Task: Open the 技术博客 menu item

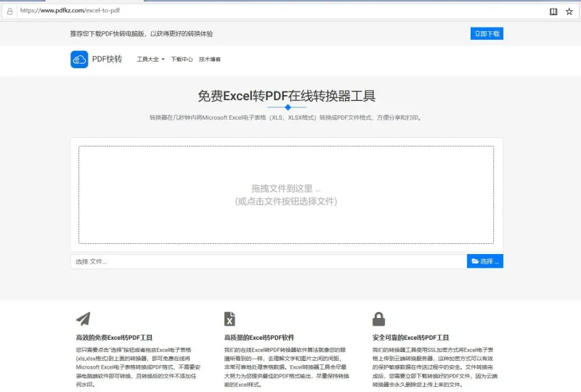Action: (210, 60)
